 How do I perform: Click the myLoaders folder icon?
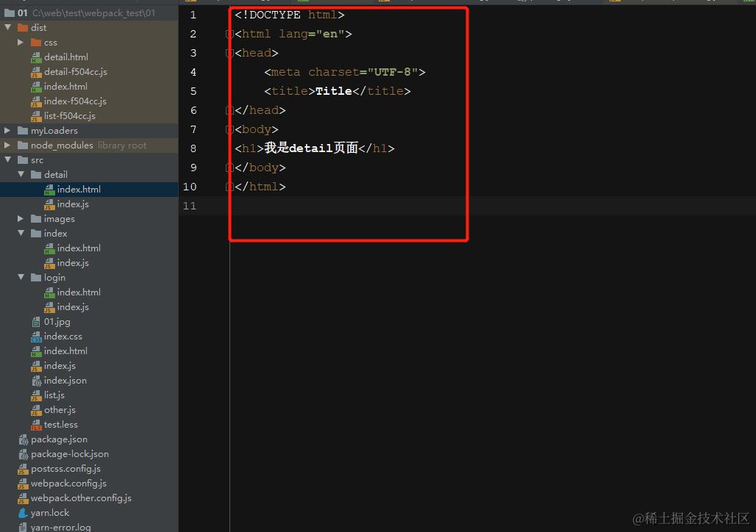[23, 131]
